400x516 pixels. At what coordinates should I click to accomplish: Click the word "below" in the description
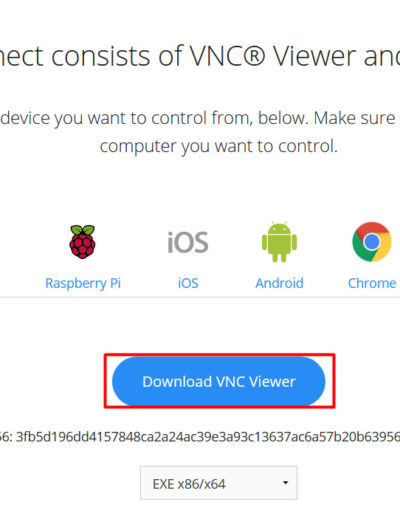(x=282, y=118)
